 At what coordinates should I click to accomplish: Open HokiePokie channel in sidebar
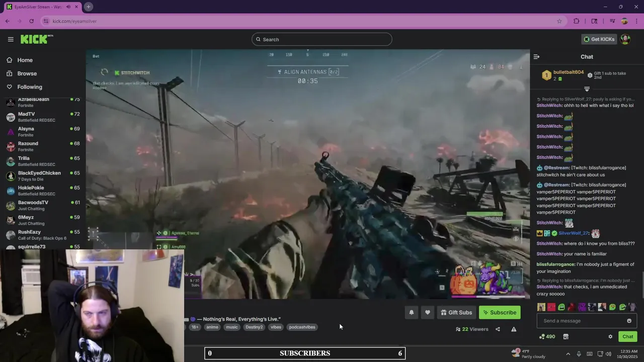(x=43, y=191)
